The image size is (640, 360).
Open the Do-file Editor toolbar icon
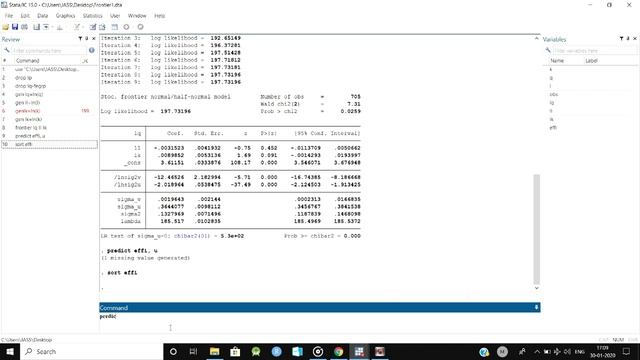click(76, 27)
